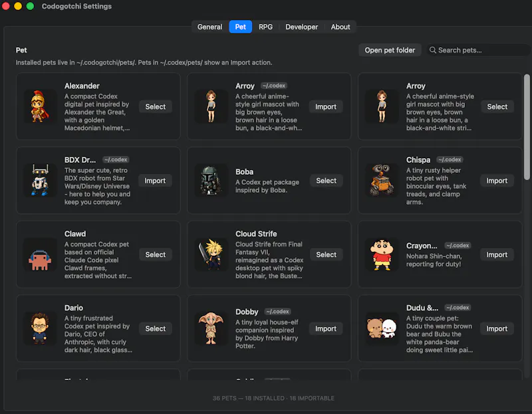Click the Dario pet avatar icon
This screenshot has width=532, height=414.
click(x=40, y=328)
